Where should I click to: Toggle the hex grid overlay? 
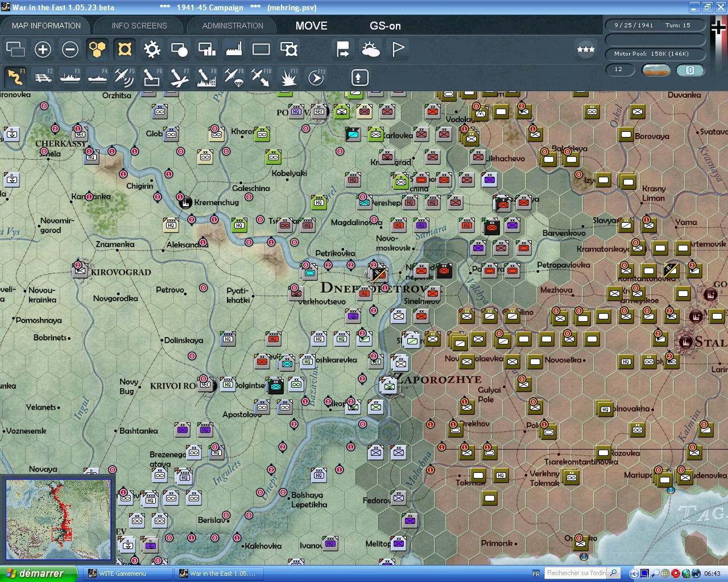(x=97, y=49)
